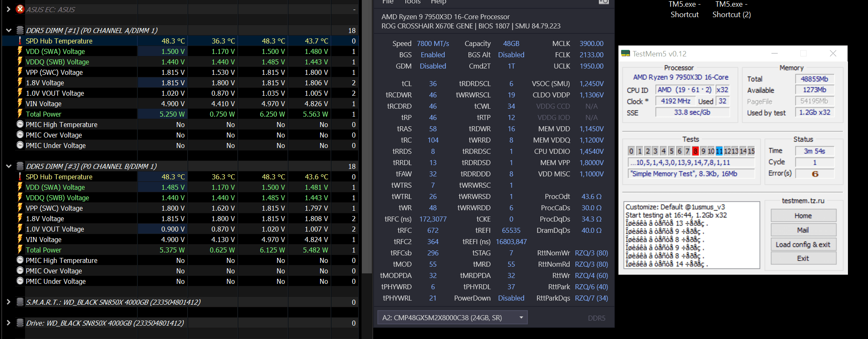Click drive icon of Drive: WD_BLACK SN850X row
868x339 pixels.
point(20,323)
